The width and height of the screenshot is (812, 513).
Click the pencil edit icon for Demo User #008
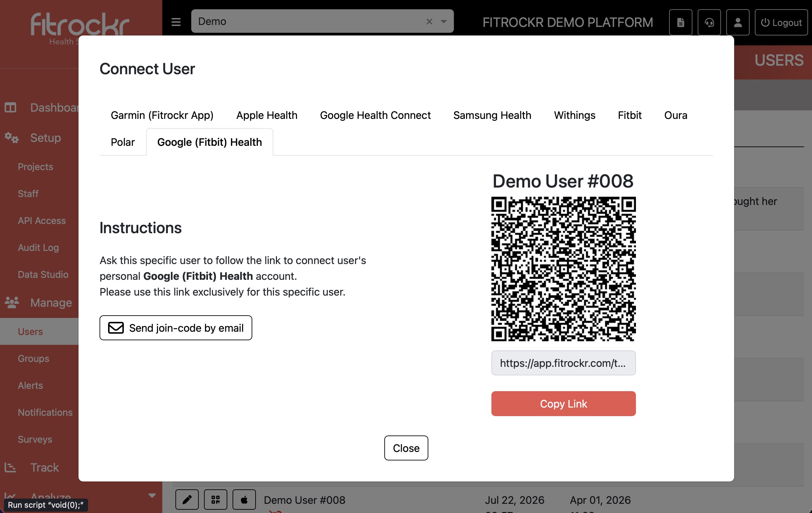[x=187, y=499]
